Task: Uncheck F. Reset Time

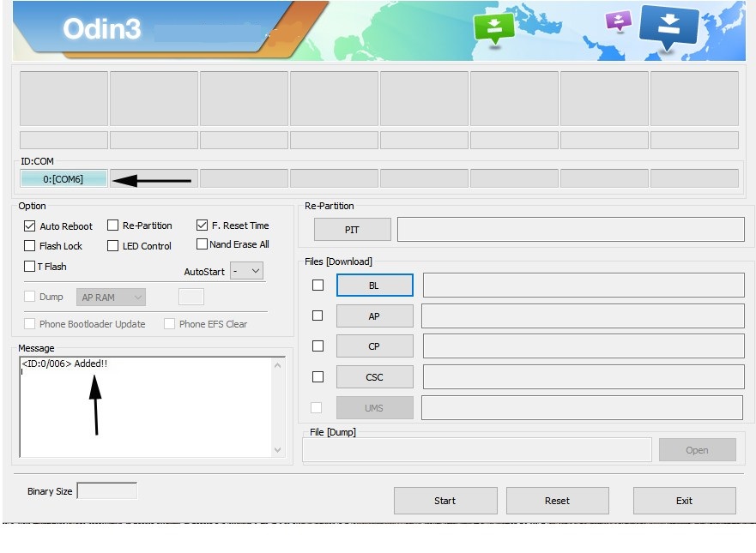Action: (202, 225)
